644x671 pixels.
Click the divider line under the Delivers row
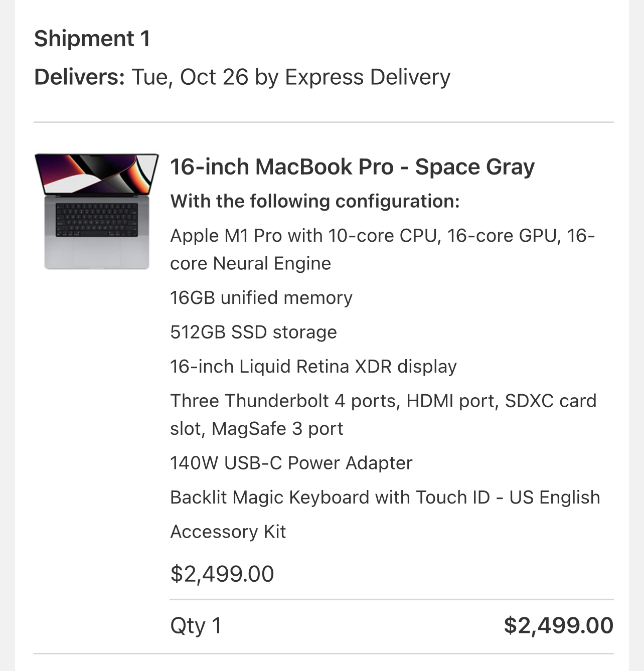pyautogui.click(x=324, y=122)
